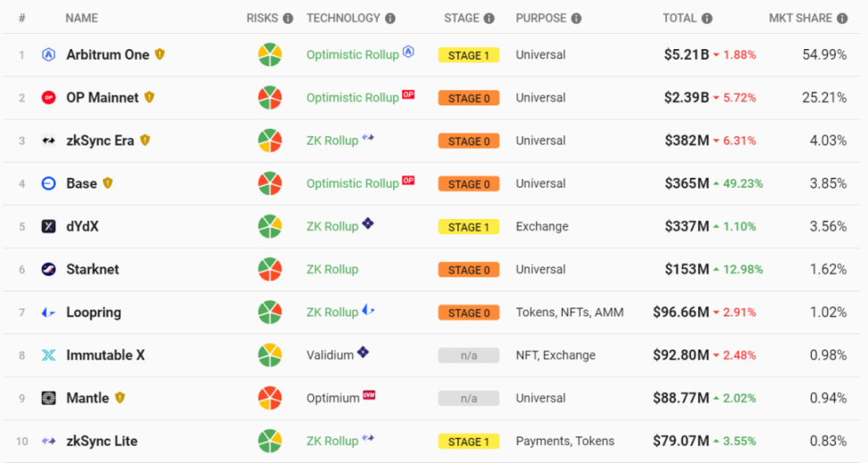This screenshot has height=463, width=868.
Task: Click the STAGE 1 badge for zkSync Lite
Action: point(469,442)
